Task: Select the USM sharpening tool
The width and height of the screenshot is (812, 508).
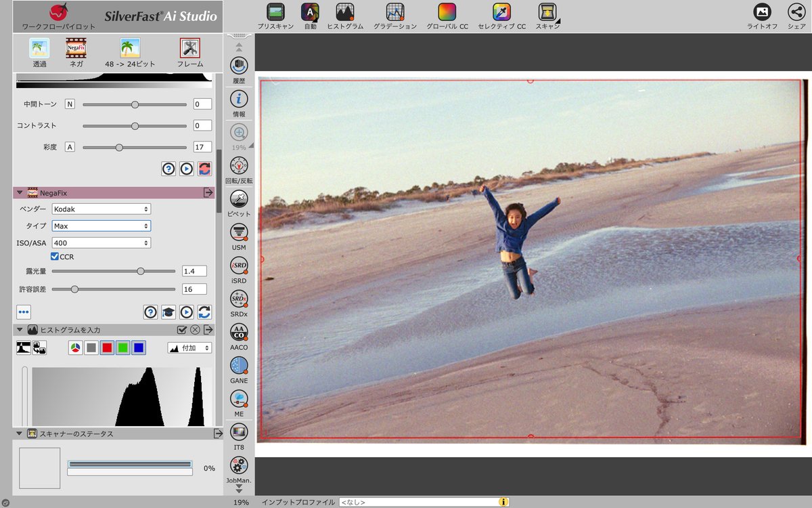Action: 239,233
